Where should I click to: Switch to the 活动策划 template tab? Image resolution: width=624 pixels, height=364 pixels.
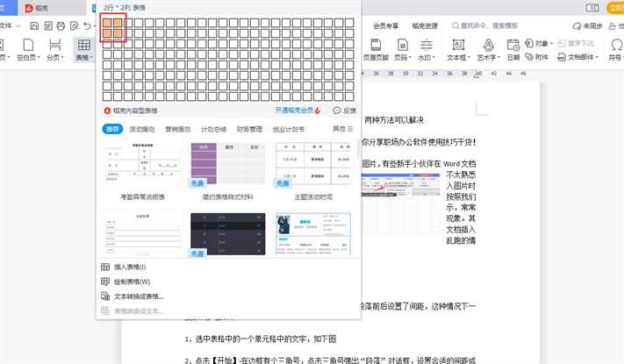tap(141, 129)
